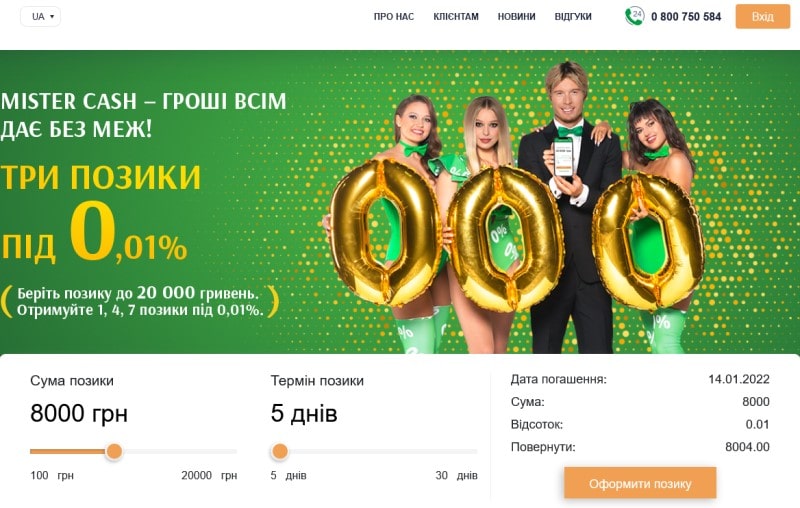Click the dropdown arrow next to UA
This screenshot has height=508, width=800.
[x=52, y=17]
